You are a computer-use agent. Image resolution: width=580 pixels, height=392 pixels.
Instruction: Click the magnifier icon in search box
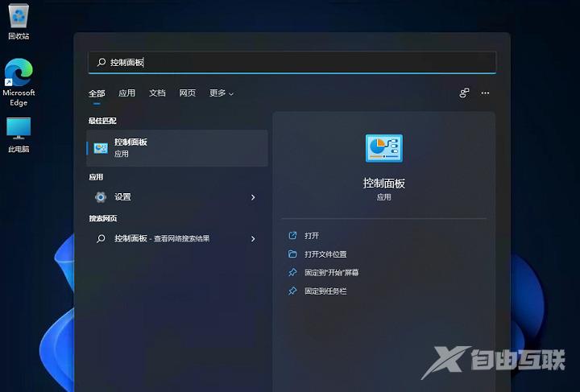click(101, 63)
